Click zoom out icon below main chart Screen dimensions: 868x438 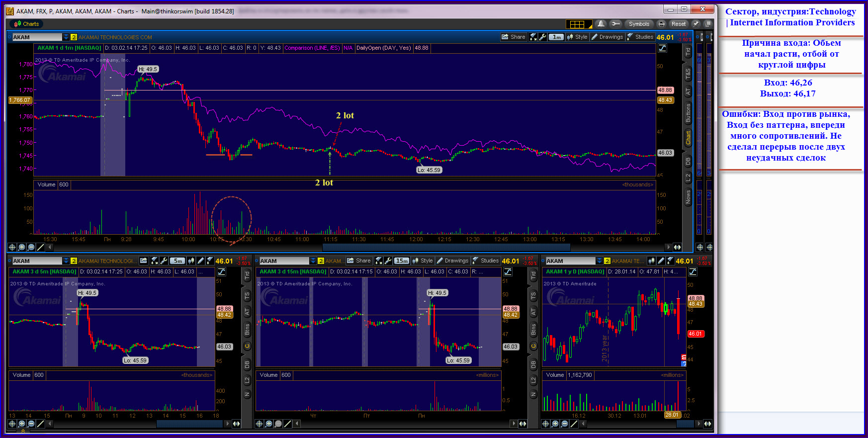[31, 247]
